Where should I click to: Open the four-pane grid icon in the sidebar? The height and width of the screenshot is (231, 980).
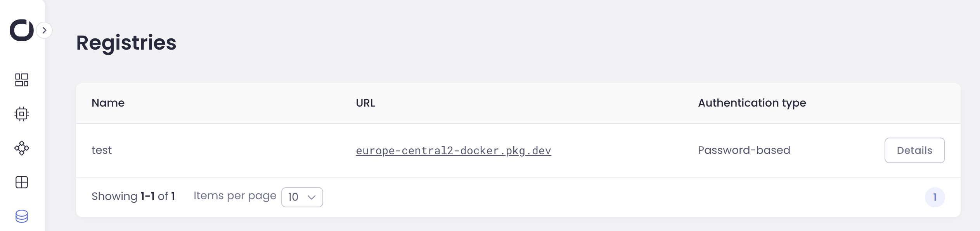tap(22, 182)
